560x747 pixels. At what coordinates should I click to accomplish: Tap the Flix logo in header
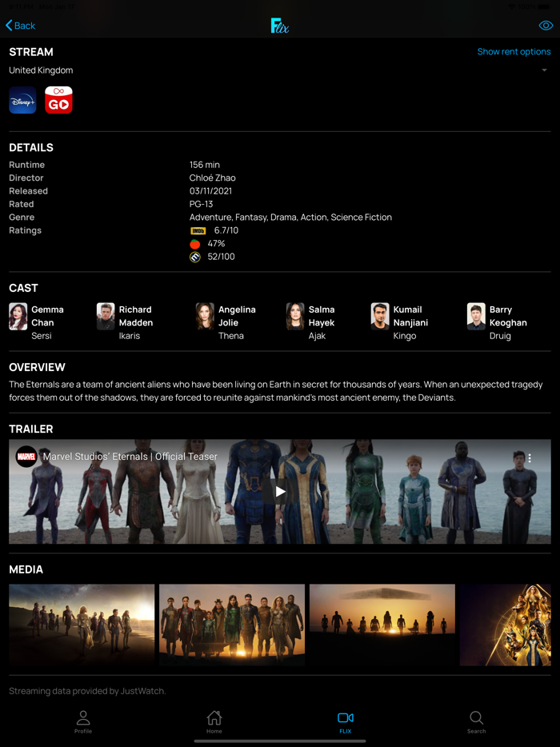coord(280,26)
